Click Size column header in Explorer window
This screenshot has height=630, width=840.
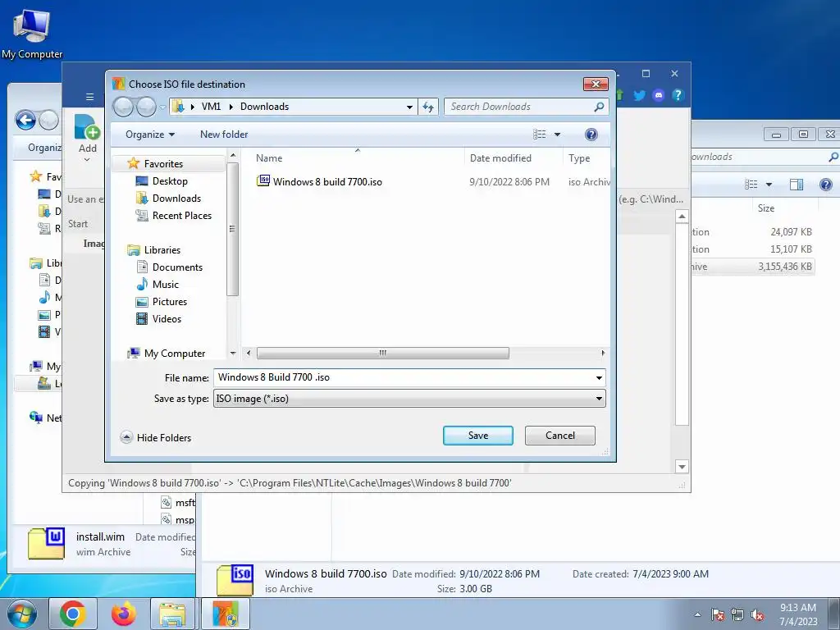pyautogui.click(x=765, y=208)
